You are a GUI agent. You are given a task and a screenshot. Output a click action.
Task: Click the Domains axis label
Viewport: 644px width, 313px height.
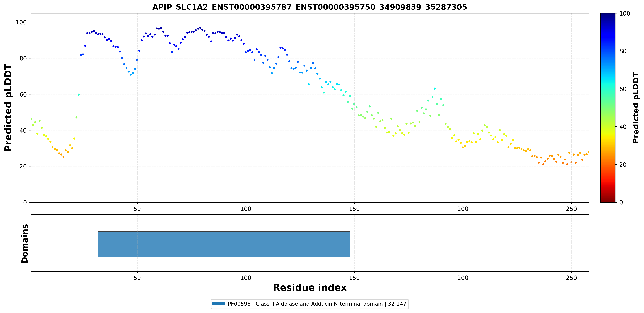pos(25,243)
